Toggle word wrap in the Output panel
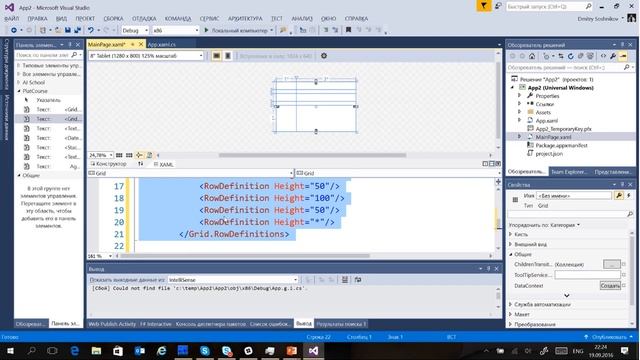This screenshot has height=360, width=640. pos(358,280)
